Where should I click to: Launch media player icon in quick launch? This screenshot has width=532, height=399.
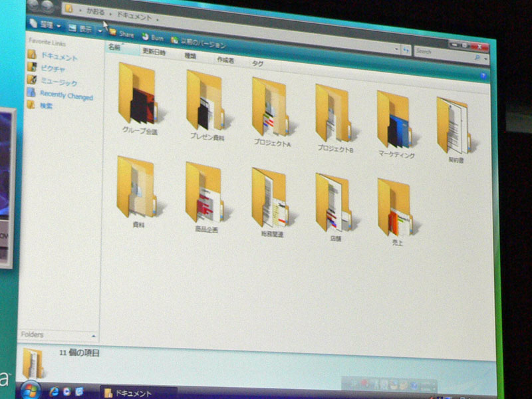(x=67, y=392)
